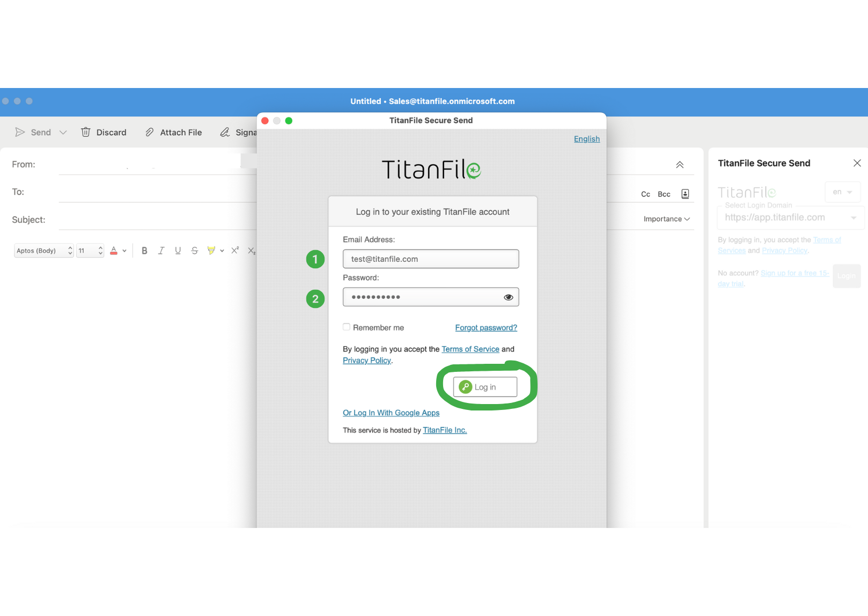The width and height of the screenshot is (868, 616).
Task: Toggle italic formatting in mail toolbar
Action: point(161,251)
